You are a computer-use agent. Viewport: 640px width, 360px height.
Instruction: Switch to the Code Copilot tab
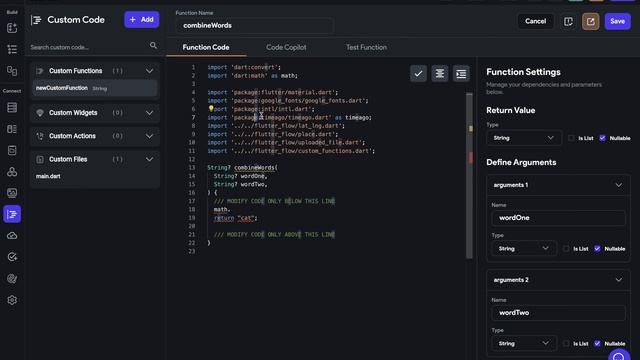point(286,47)
